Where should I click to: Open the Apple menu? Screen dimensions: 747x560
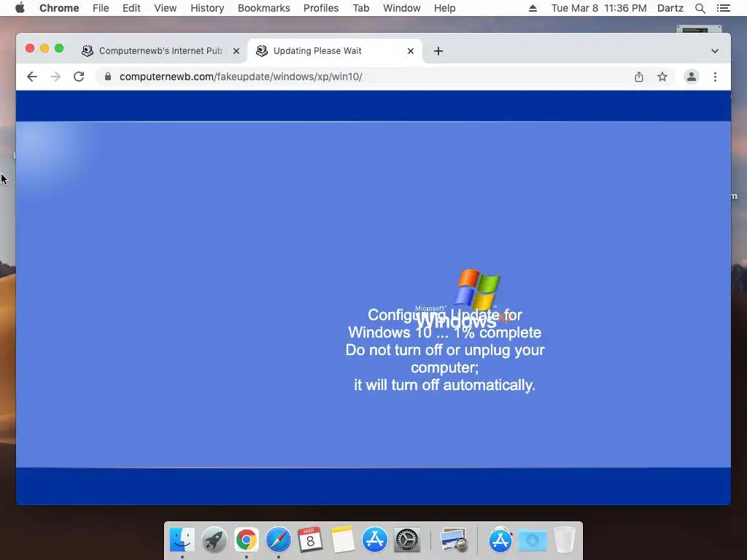pos(20,8)
